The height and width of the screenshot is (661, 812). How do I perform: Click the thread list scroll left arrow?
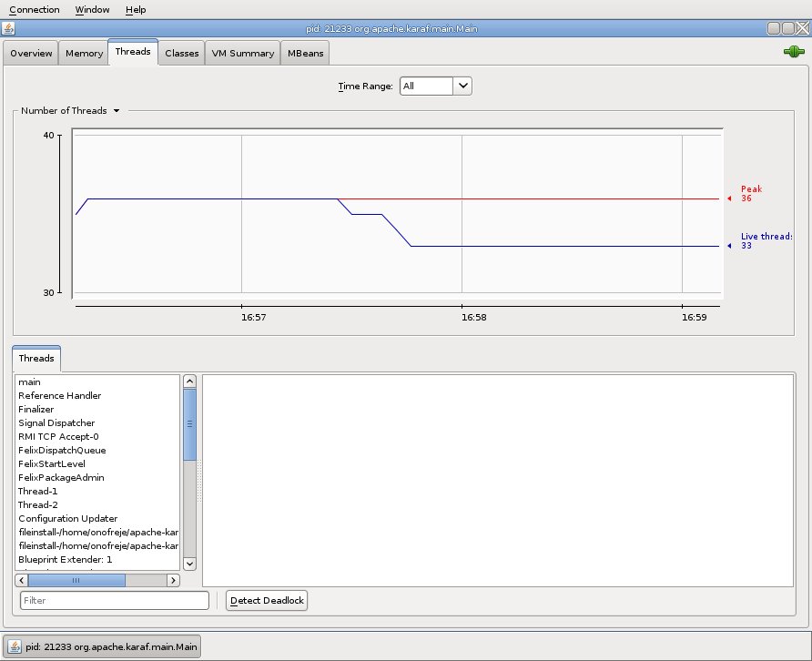tap(22, 580)
